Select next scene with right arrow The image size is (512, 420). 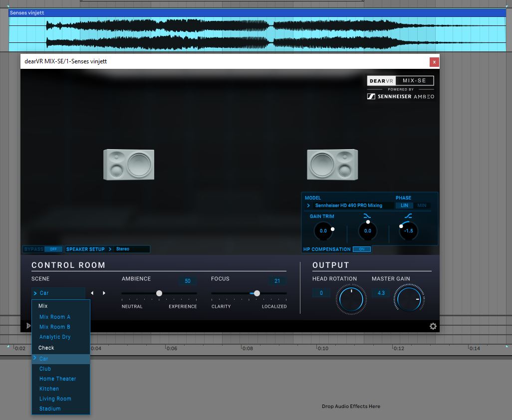tap(104, 293)
